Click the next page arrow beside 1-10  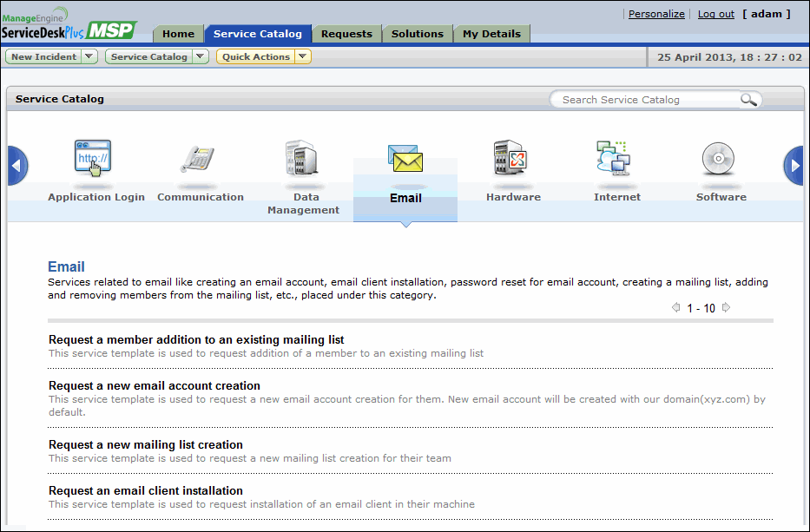[726, 306]
